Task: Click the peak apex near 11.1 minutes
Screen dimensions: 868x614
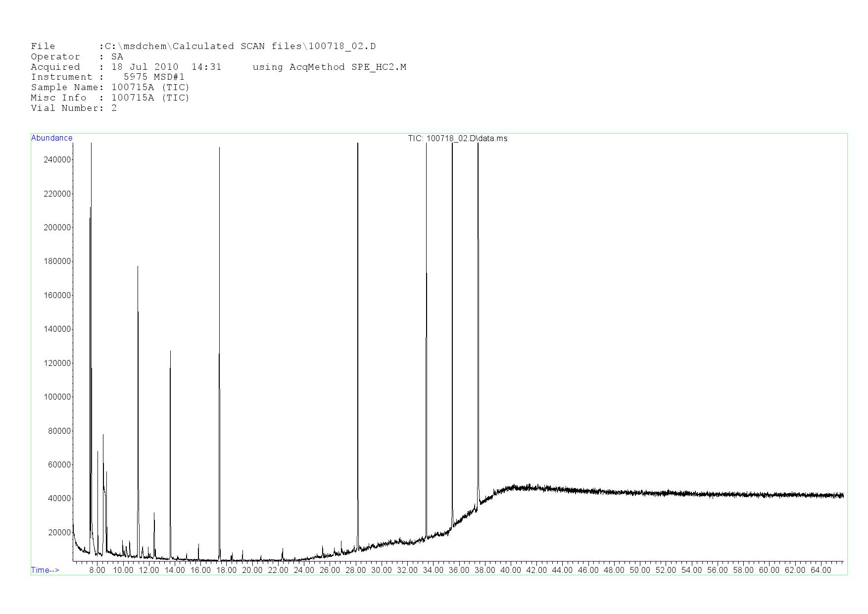Action: [138, 267]
